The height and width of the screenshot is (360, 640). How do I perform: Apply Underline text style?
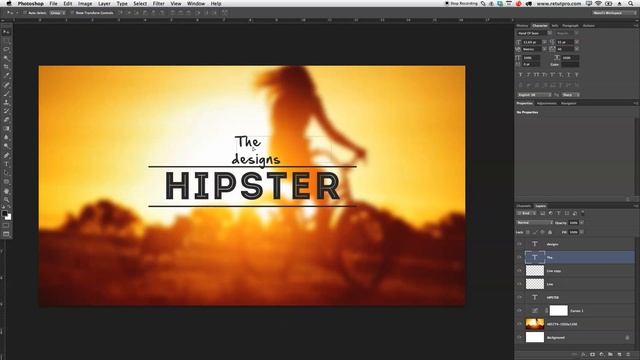[x=569, y=75]
